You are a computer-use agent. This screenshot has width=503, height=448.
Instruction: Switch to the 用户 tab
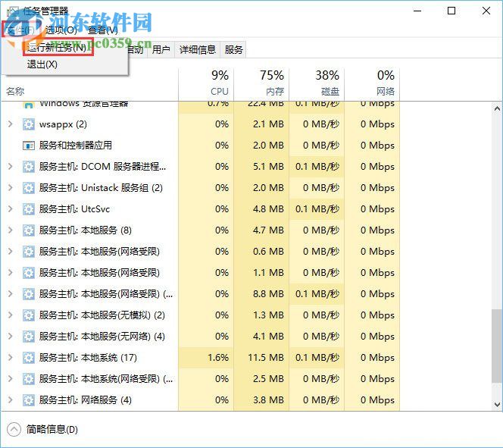(161, 50)
